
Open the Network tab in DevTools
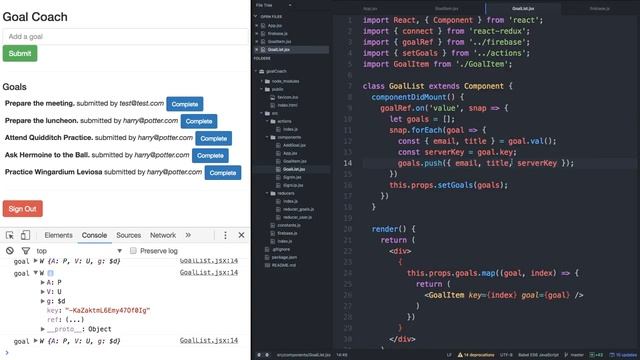tap(163, 235)
